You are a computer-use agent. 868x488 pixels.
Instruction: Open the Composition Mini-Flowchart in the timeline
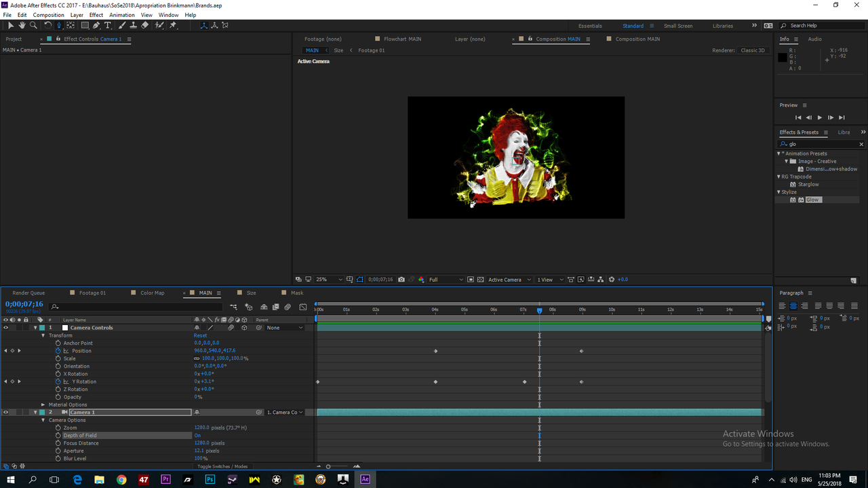point(233,307)
